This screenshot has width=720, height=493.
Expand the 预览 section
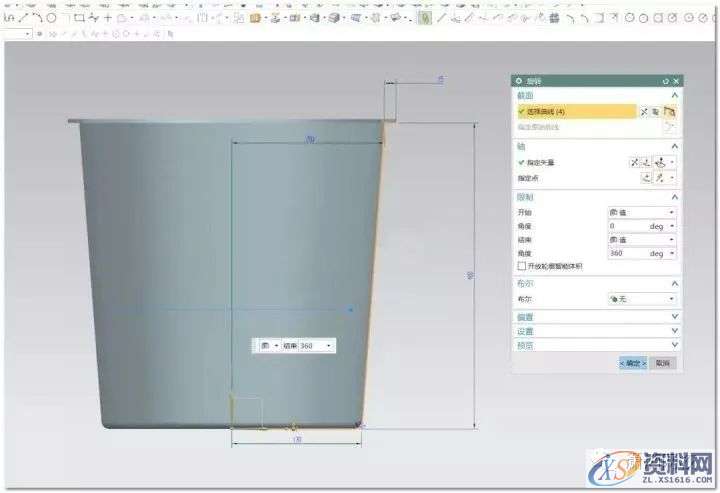coord(675,344)
